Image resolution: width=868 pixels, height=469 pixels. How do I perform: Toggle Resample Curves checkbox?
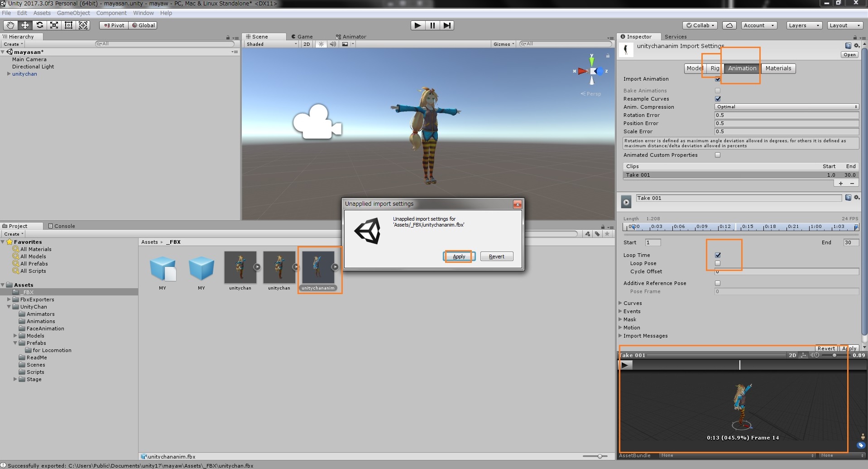718,99
